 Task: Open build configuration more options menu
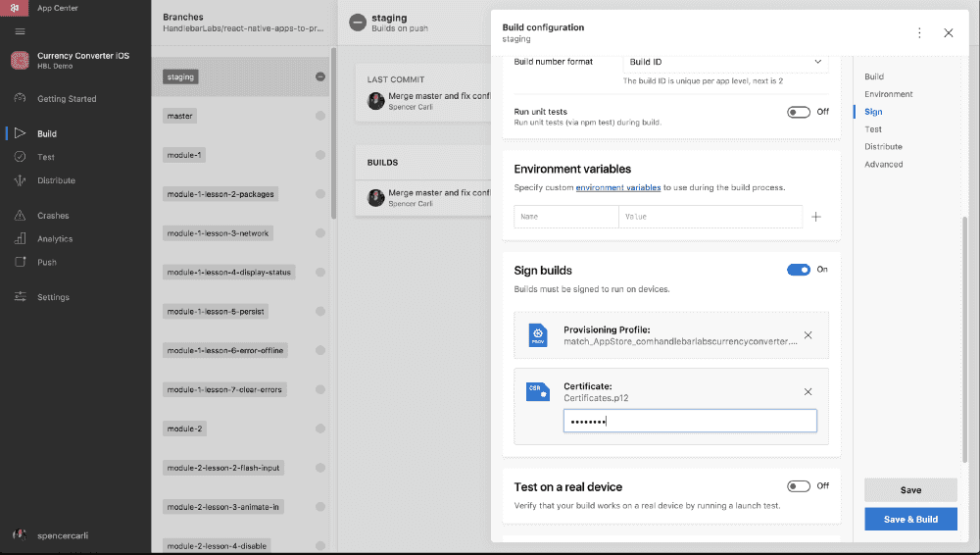tap(919, 32)
